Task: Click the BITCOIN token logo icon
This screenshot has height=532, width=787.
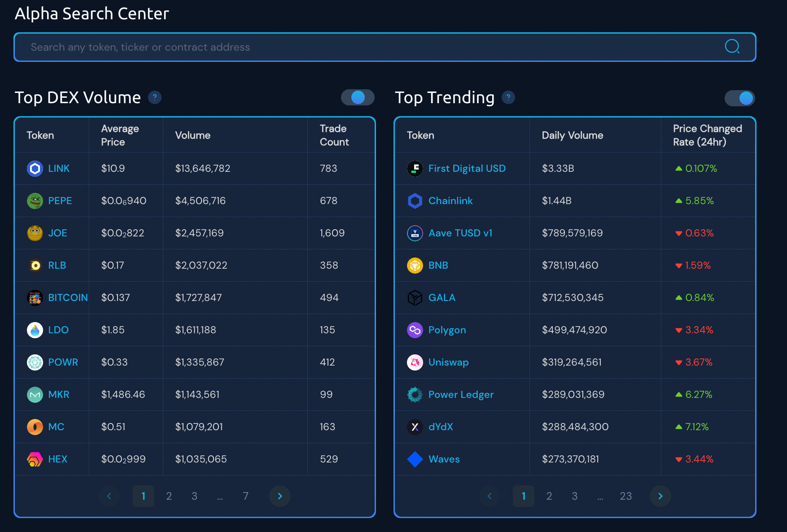Action: [35, 298]
